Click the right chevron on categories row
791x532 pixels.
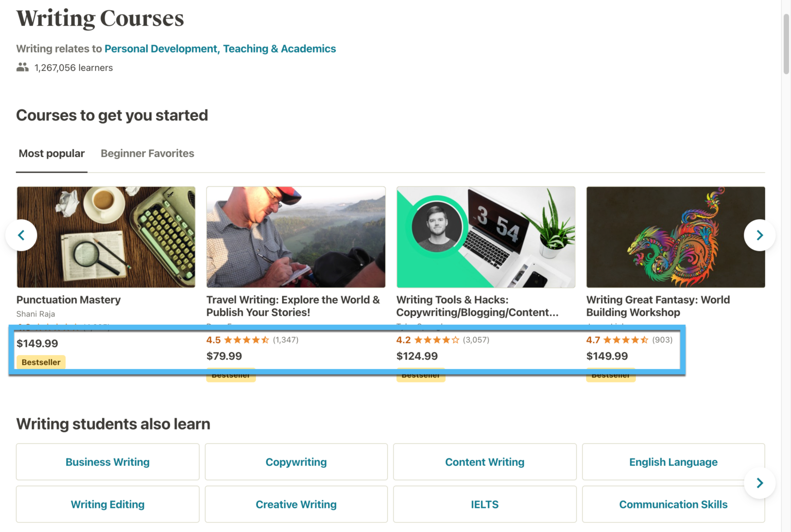pos(759,483)
